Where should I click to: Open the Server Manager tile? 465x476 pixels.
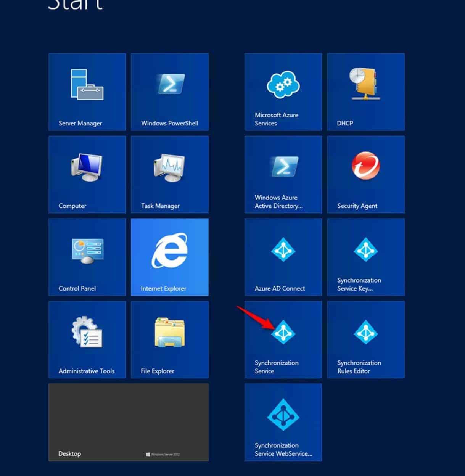(x=87, y=92)
